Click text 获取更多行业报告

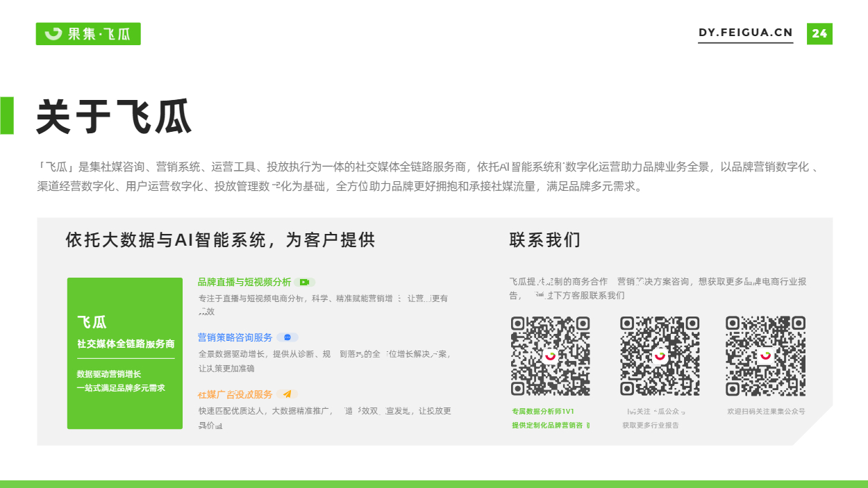[x=651, y=425]
